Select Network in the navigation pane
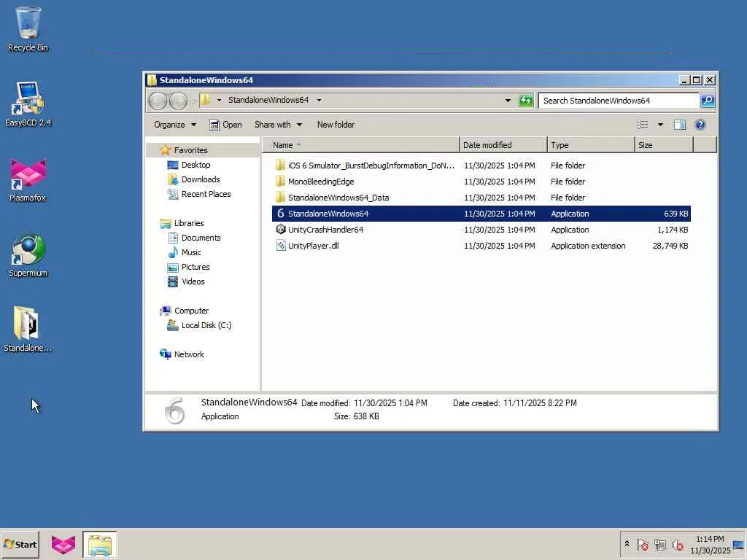Viewport: 747px width, 560px height. [189, 354]
